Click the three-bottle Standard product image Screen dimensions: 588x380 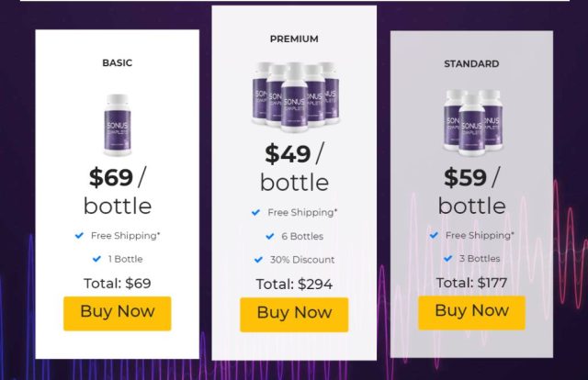pos(472,123)
